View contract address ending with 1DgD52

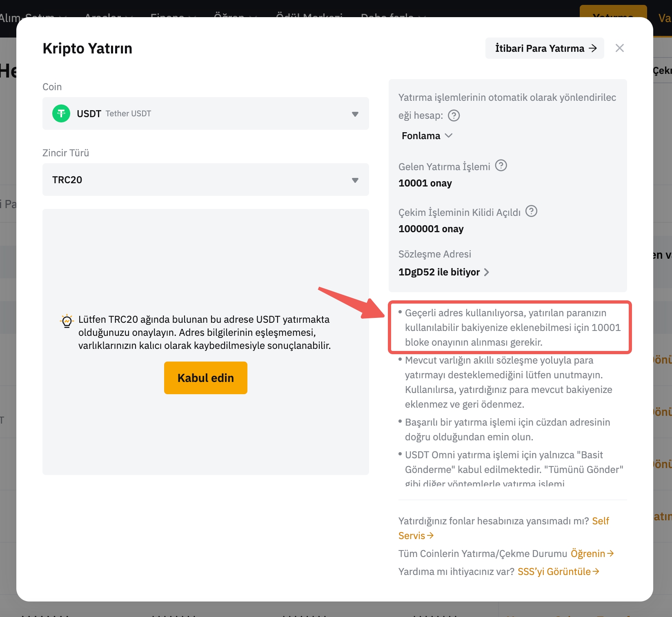[x=439, y=272]
